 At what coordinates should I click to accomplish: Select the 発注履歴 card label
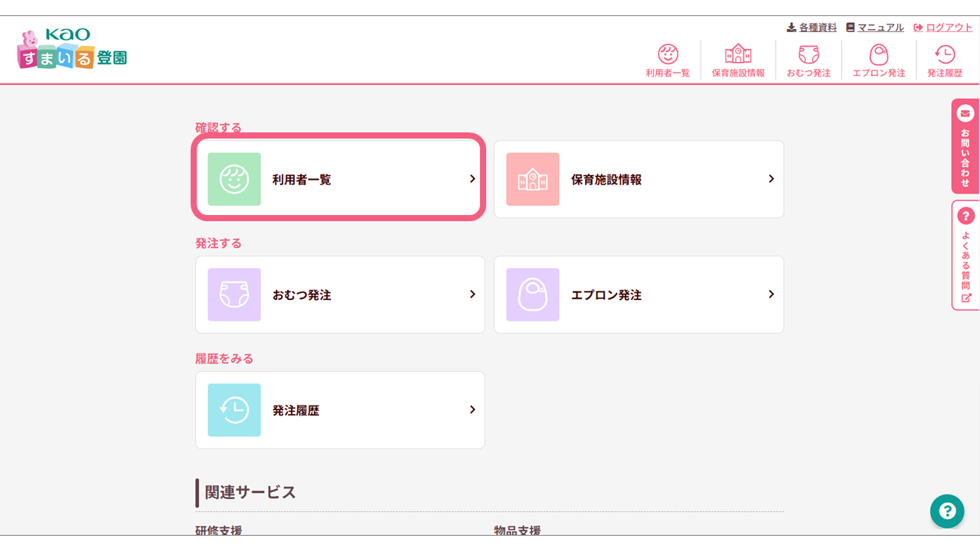tap(296, 411)
